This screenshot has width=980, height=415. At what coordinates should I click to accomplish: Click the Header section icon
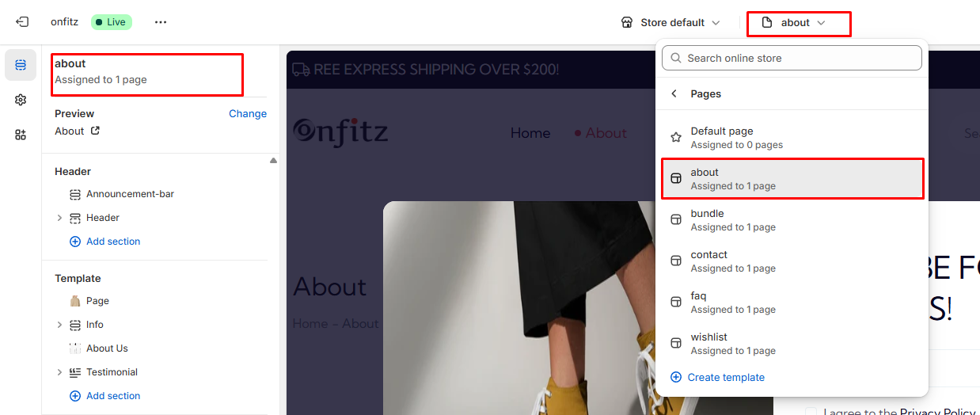tap(75, 218)
